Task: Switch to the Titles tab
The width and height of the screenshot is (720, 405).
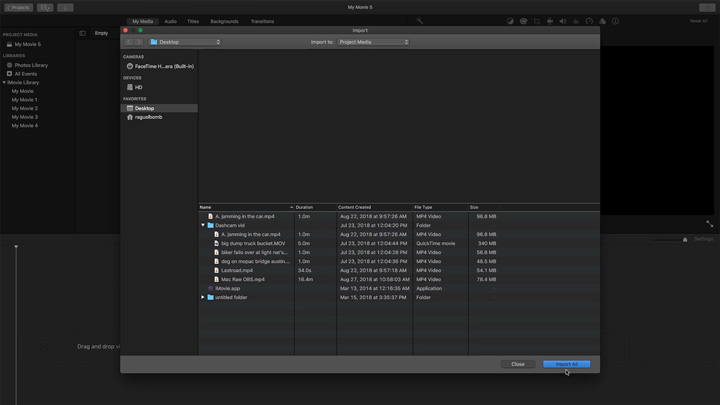Action: coord(193,21)
